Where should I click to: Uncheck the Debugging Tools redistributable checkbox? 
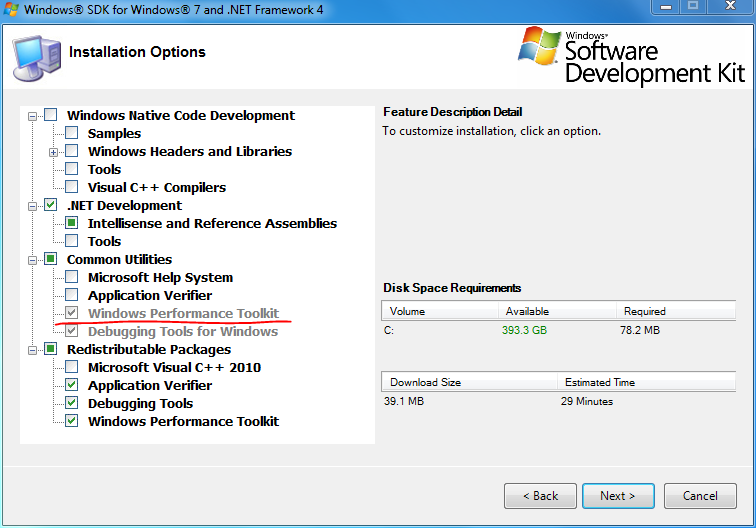click(71, 403)
